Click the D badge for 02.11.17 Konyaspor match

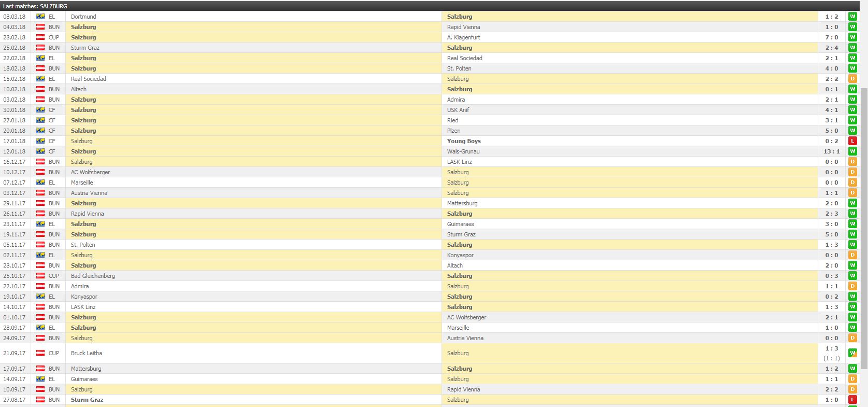tap(852, 255)
